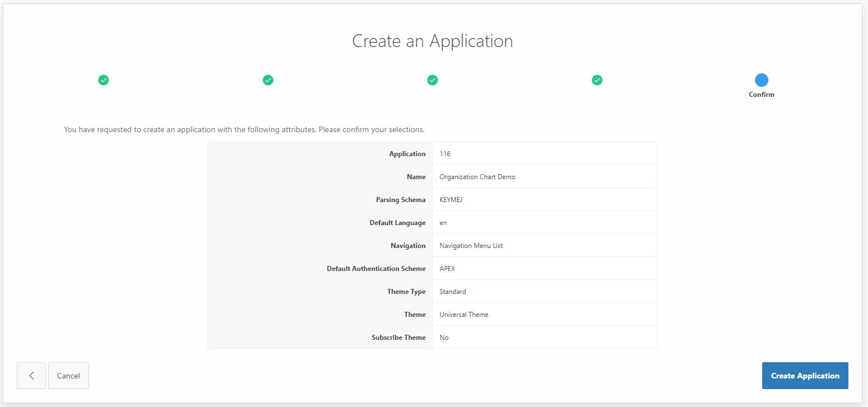Click the "Theme Type" row label
This screenshot has width=868, height=407.
tap(406, 292)
